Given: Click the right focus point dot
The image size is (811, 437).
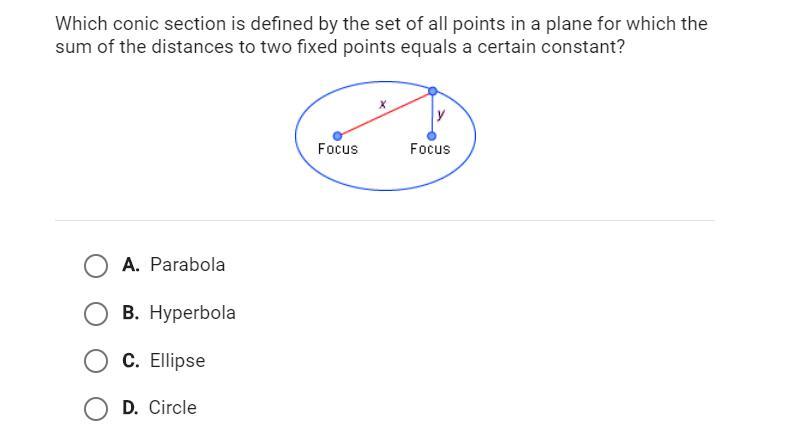Looking at the screenshot, I should coord(431,136).
